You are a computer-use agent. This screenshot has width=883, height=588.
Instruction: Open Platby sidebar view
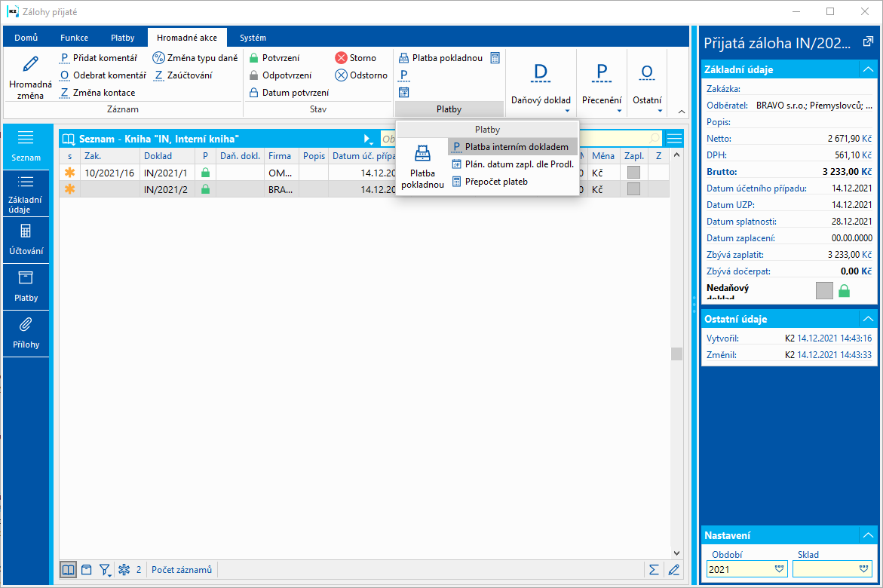point(26,286)
